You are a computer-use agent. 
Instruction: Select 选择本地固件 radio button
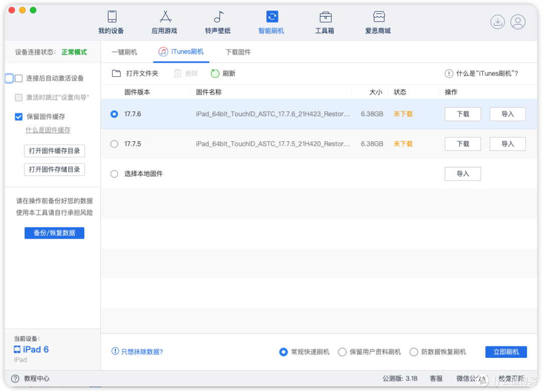click(114, 174)
